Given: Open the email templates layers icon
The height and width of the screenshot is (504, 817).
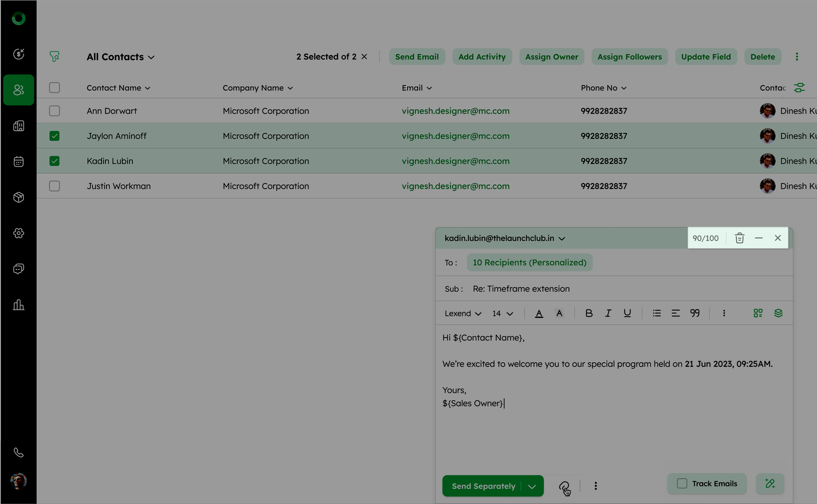Looking at the screenshot, I should [x=778, y=313].
